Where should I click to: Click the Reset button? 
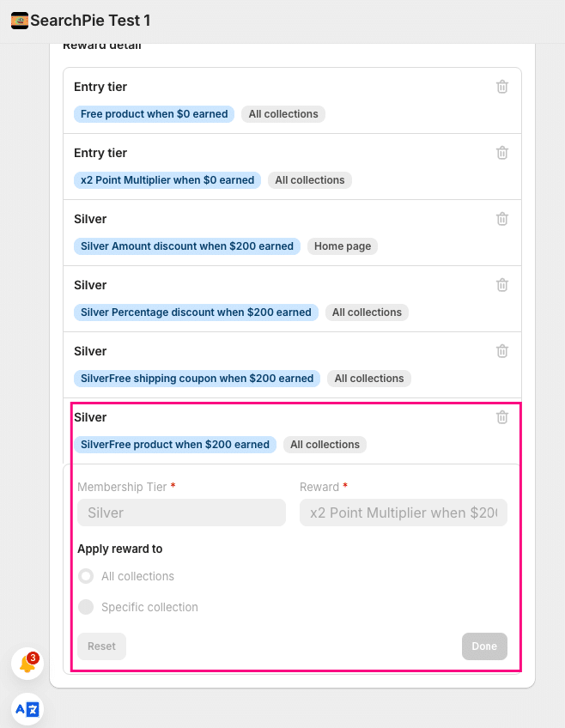pos(101,646)
